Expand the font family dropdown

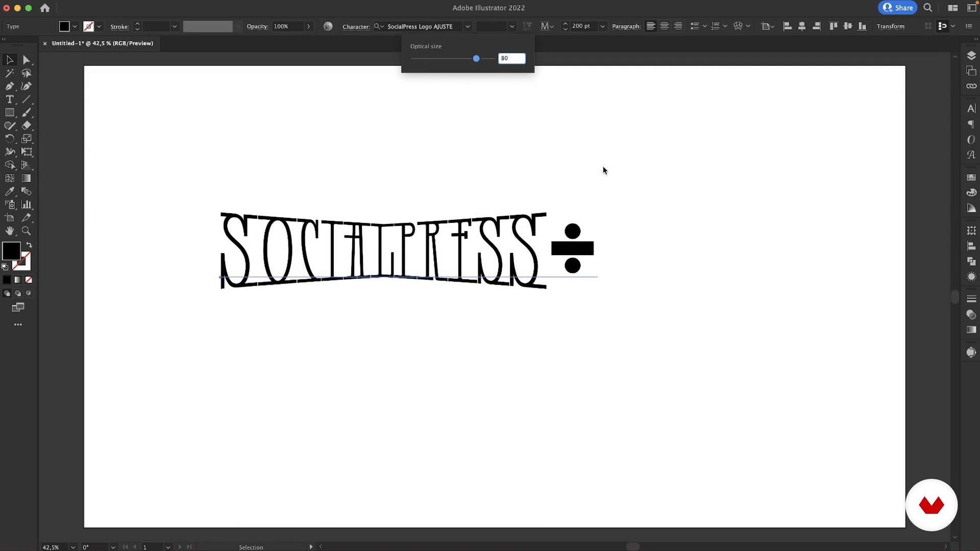[x=468, y=27]
